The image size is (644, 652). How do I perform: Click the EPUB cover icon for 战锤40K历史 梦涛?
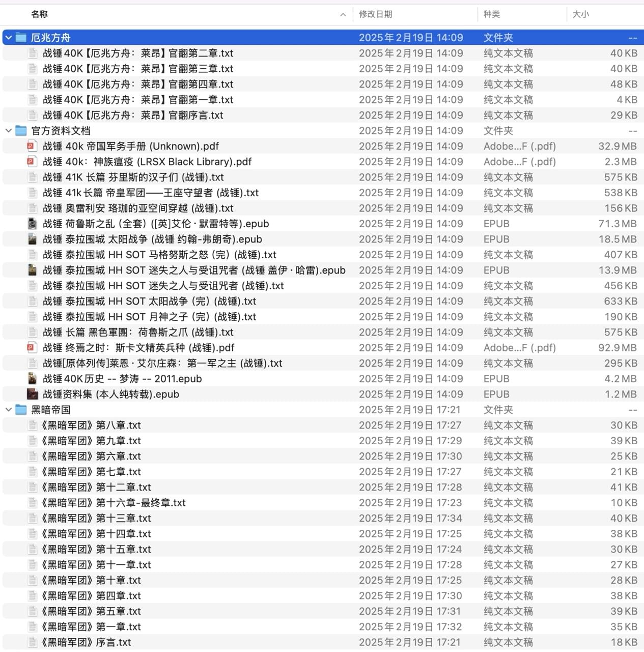tap(32, 379)
